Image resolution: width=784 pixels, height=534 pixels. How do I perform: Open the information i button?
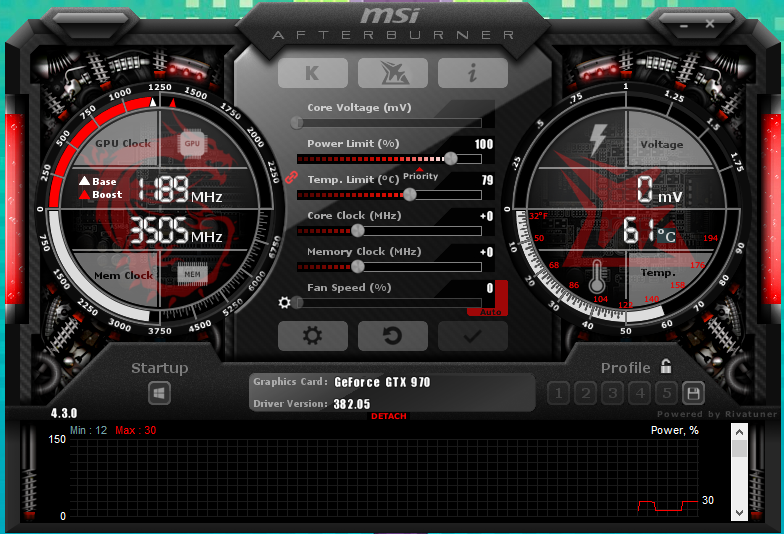point(472,73)
